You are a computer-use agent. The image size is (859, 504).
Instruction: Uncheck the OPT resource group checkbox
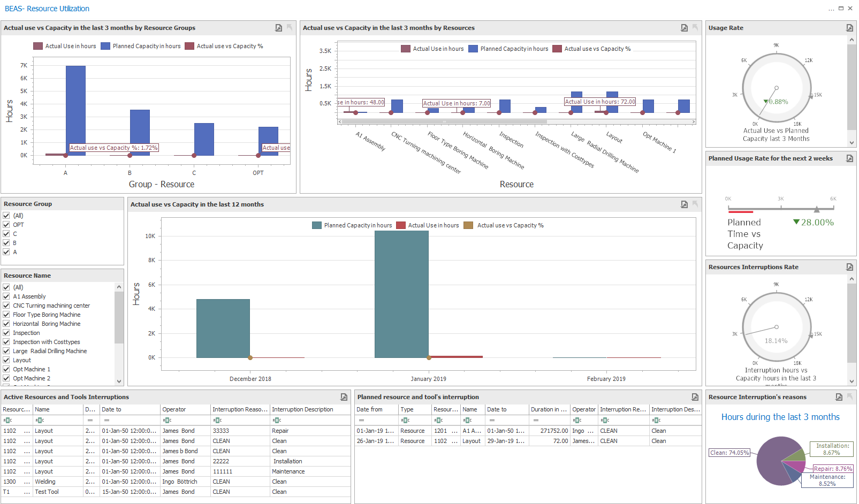point(6,225)
